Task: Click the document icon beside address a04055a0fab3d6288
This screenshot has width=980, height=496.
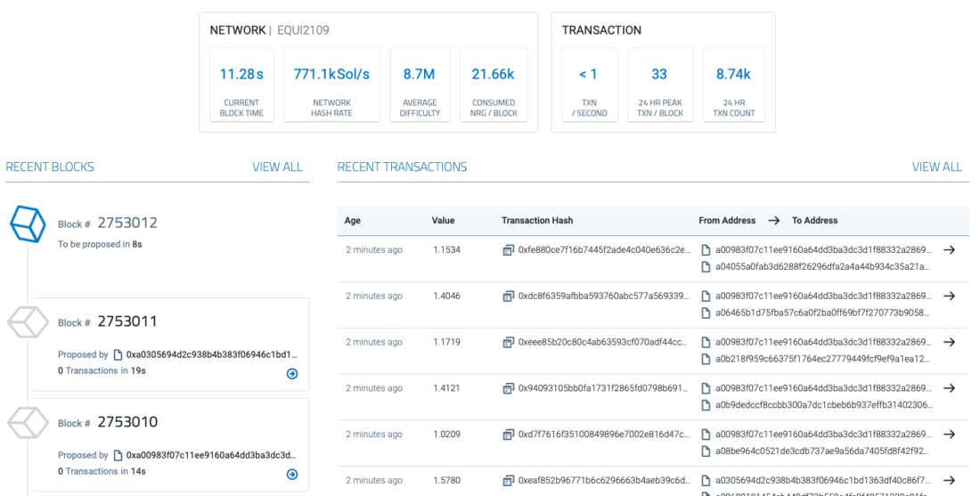Action: click(x=706, y=266)
